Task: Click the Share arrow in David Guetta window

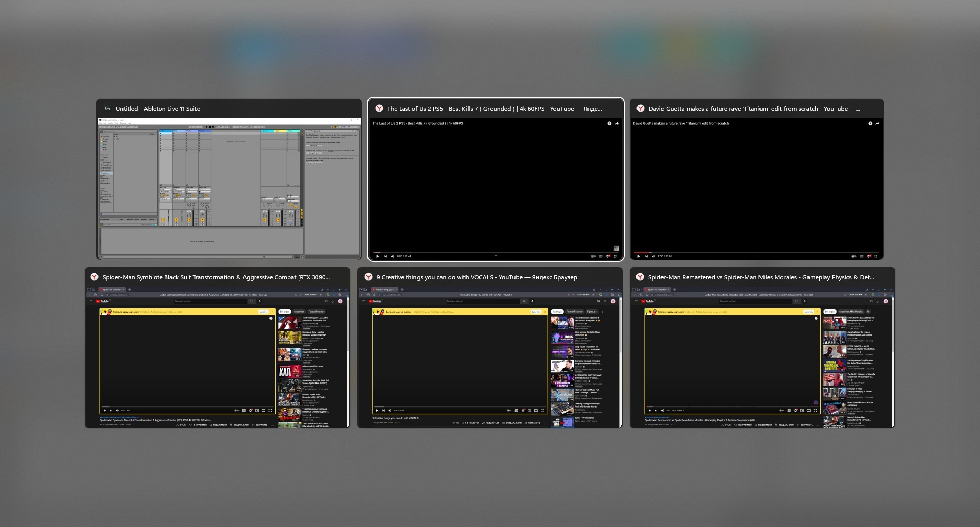Action: tap(877, 123)
